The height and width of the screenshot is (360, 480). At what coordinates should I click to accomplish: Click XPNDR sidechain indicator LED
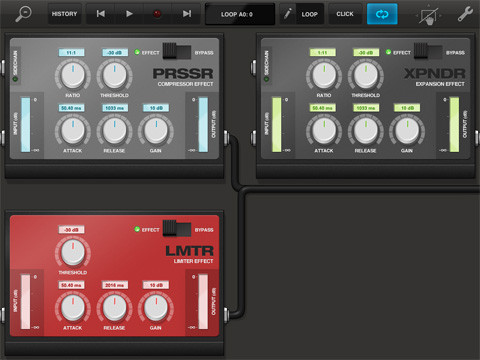(x=266, y=79)
